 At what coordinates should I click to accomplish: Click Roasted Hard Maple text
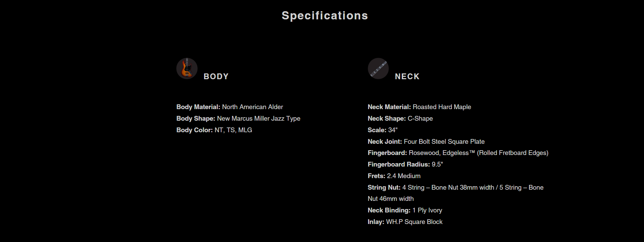tap(442, 107)
